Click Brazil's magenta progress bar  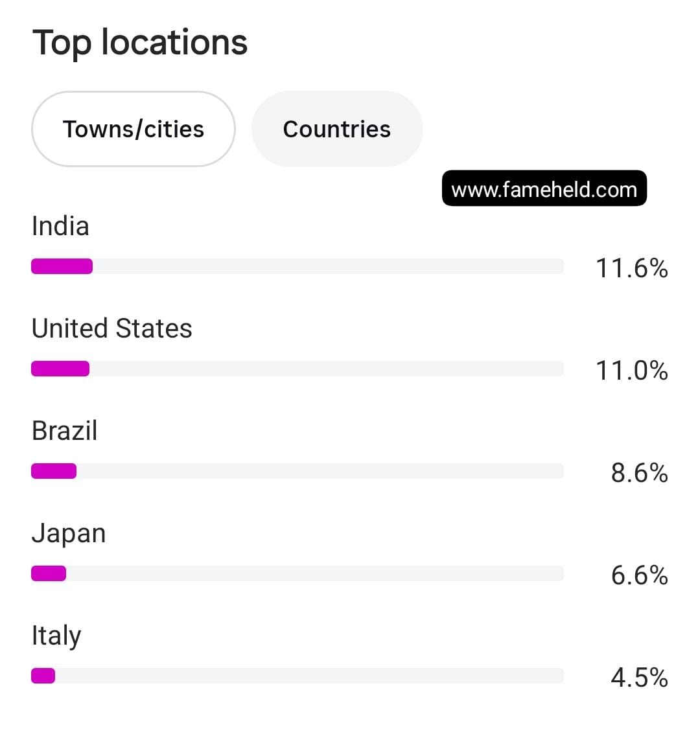pos(54,471)
